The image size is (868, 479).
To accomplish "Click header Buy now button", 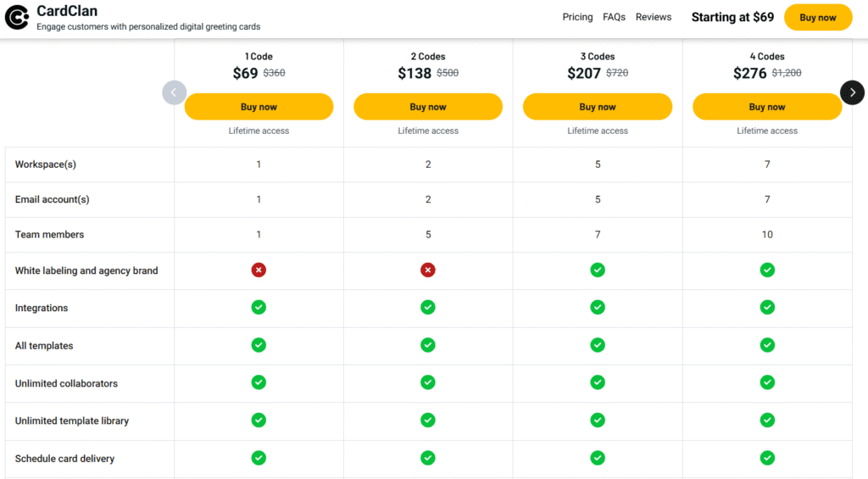I will coord(818,17).
